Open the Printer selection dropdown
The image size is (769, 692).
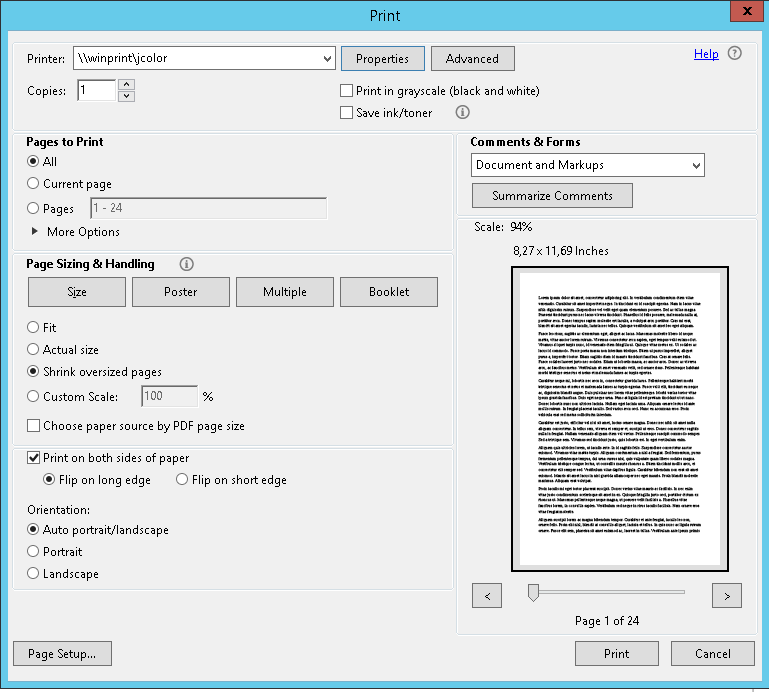tap(327, 59)
